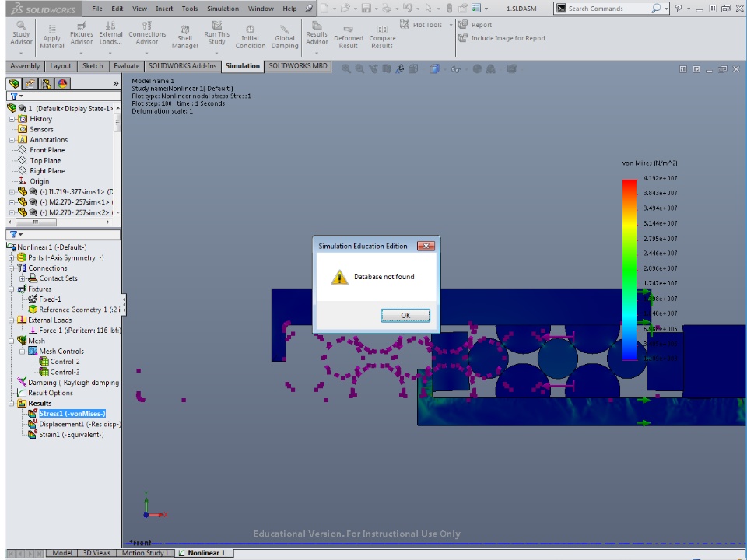Select the Front Plane item
Screen dimensions: 747x560
pos(41,150)
